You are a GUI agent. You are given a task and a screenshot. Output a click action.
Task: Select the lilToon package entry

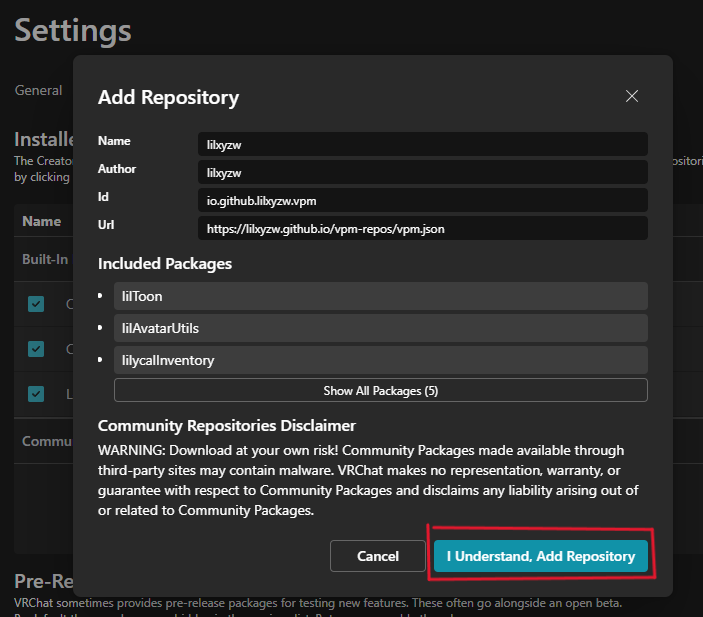[381, 296]
